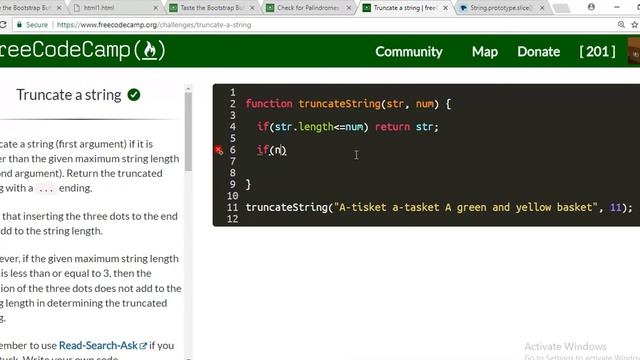
Task: Click the 'return str;' code on line 4
Action: tap(407, 127)
